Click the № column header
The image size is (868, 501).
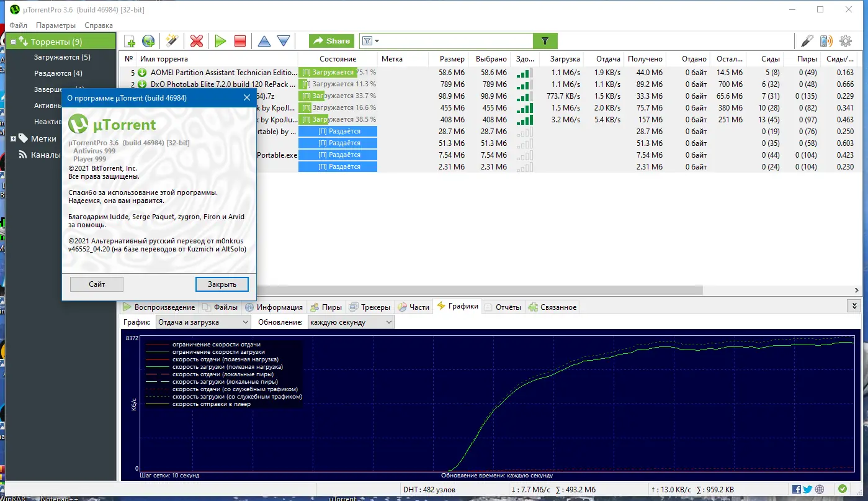coord(128,59)
